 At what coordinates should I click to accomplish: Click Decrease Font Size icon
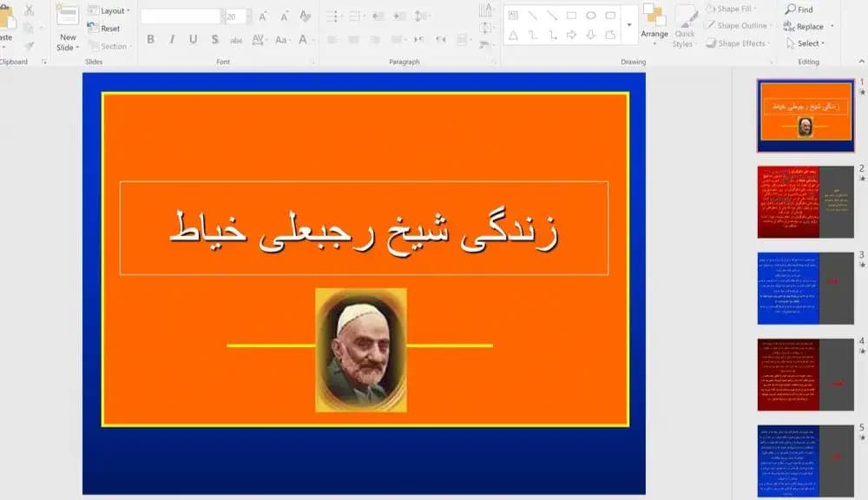(x=284, y=16)
